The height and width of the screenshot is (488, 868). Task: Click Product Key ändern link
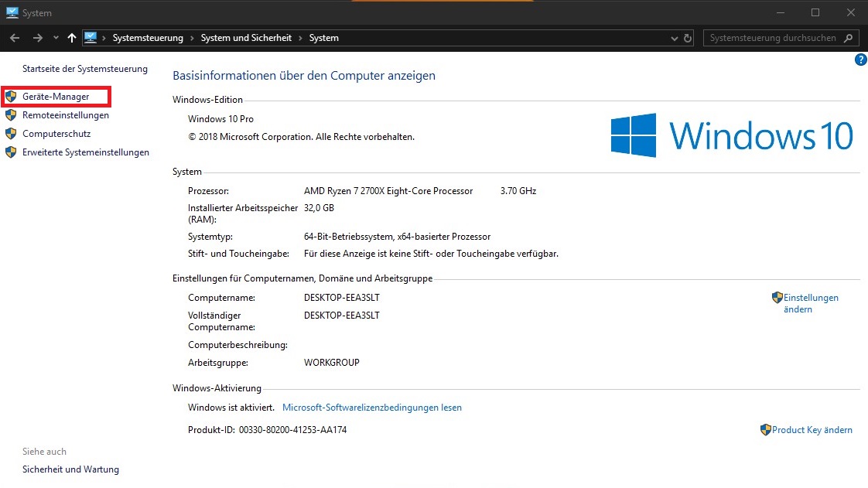click(812, 430)
